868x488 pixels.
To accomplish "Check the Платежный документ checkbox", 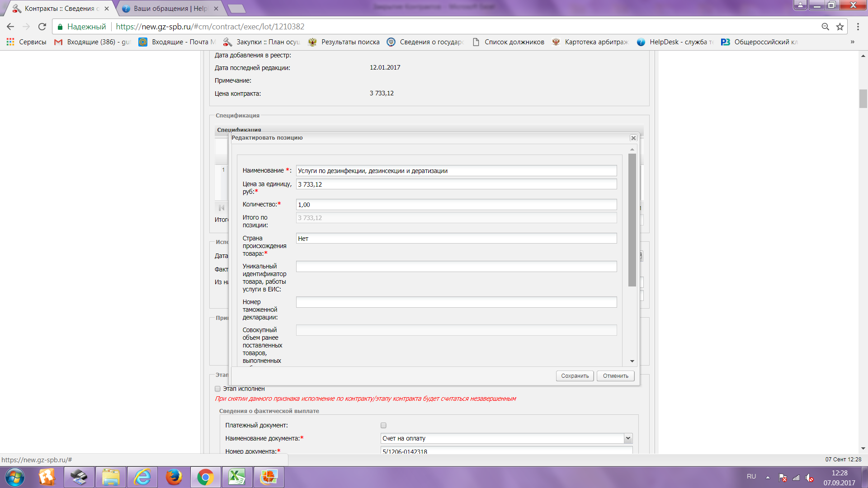I will [x=383, y=425].
